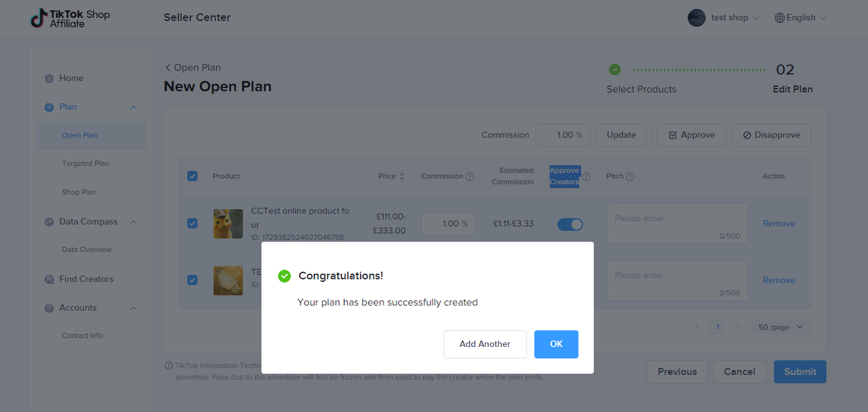Viewport: 868px width, 412px height.
Task: Click the Find Creators sidebar icon
Action: [49, 279]
